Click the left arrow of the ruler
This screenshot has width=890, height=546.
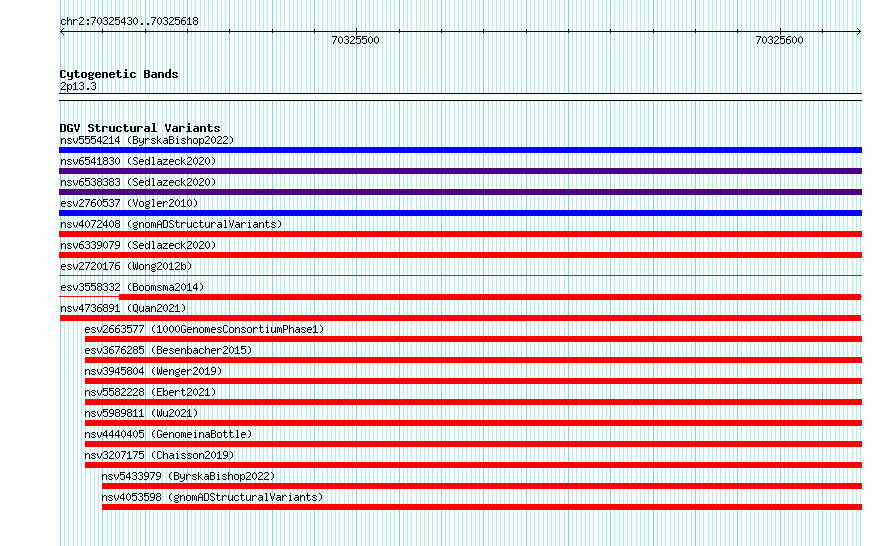(x=62, y=31)
